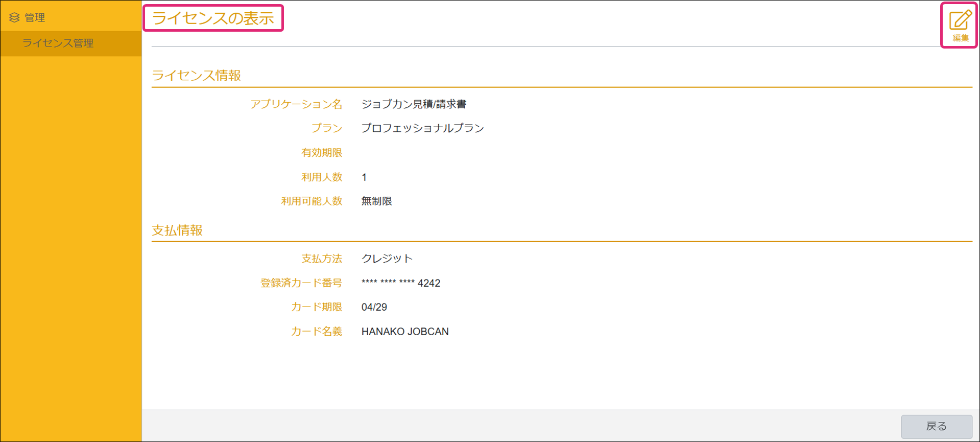Click the card expiry value 04/29
The image size is (980, 442).
(x=374, y=307)
